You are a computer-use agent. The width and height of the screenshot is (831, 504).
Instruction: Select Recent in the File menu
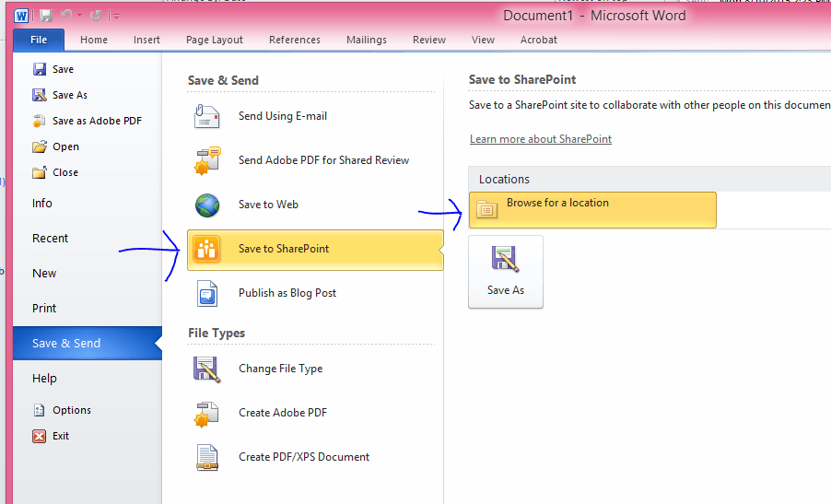51,239
